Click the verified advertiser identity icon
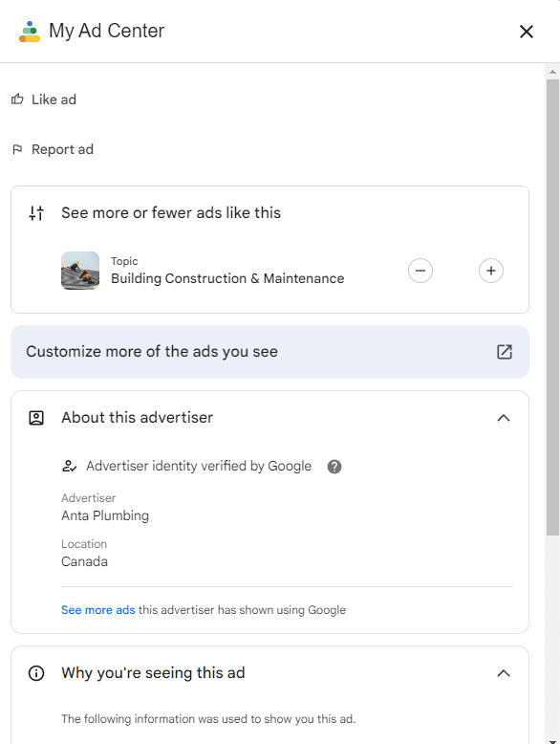Image resolution: width=560 pixels, height=744 pixels. click(x=69, y=466)
